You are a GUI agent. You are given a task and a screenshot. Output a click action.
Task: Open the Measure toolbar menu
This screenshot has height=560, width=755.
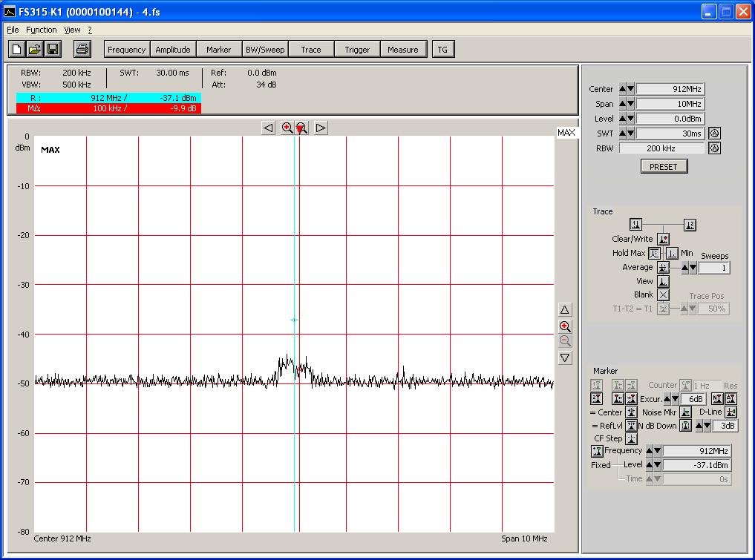[402, 50]
